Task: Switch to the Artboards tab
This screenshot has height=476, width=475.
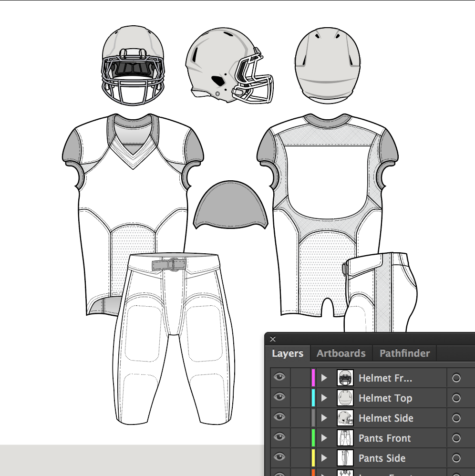Action: (341, 353)
